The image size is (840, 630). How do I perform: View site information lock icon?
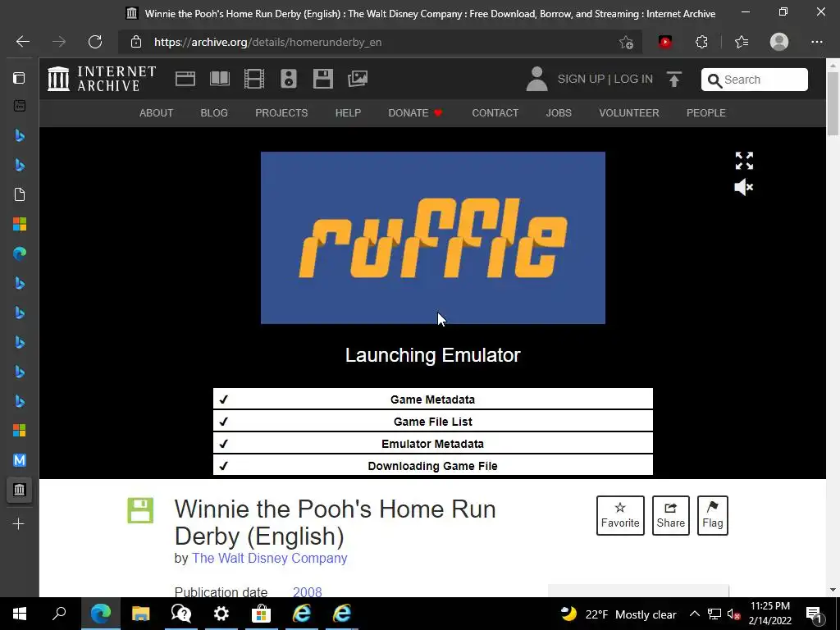[136, 42]
